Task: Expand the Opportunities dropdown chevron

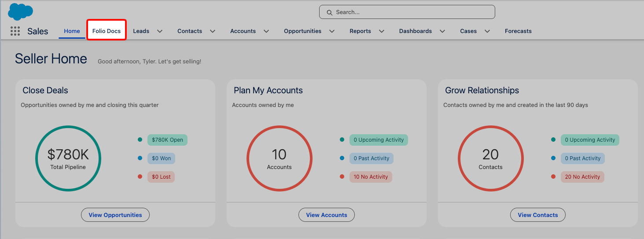Action: (332, 31)
